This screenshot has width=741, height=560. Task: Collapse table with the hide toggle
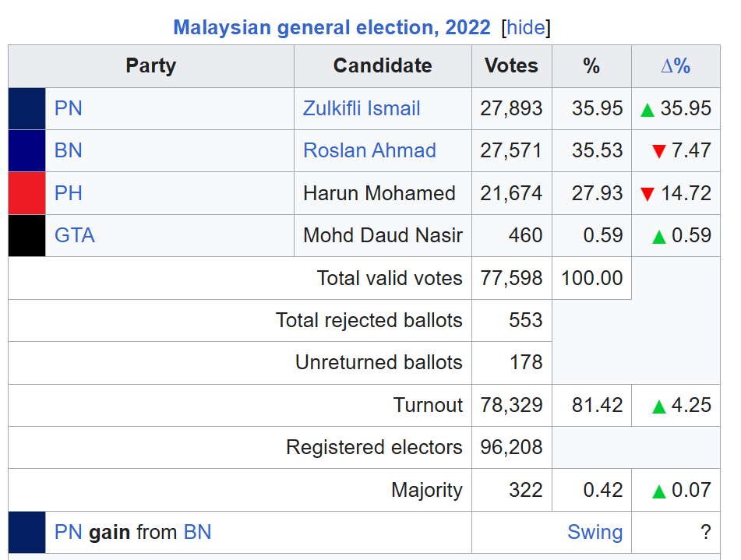(x=526, y=27)
